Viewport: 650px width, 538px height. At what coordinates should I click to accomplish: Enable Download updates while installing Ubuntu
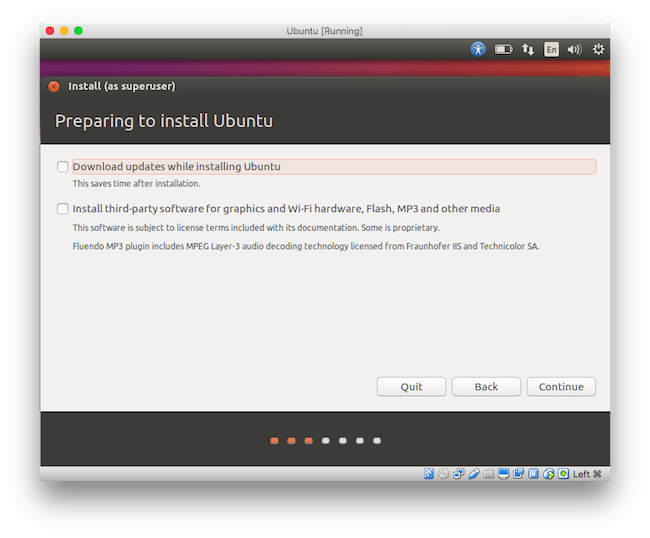click(x=63, y=167)
